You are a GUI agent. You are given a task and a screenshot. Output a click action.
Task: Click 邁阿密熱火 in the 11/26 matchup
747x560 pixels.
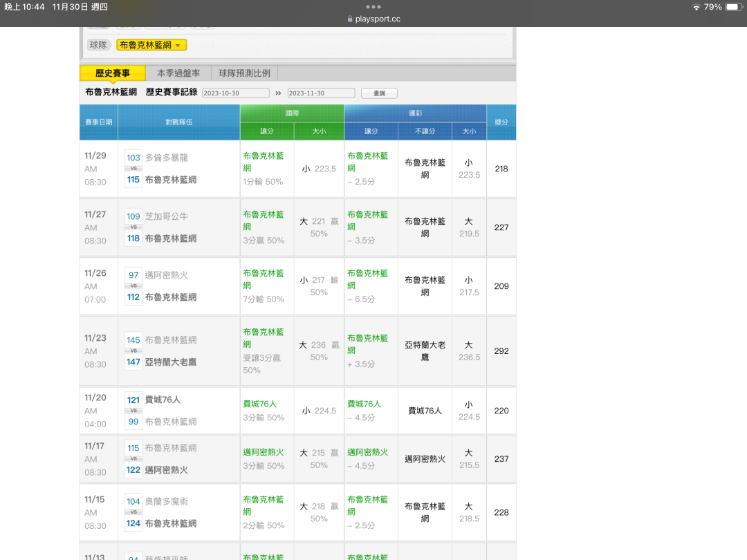(x=167, y=274)
